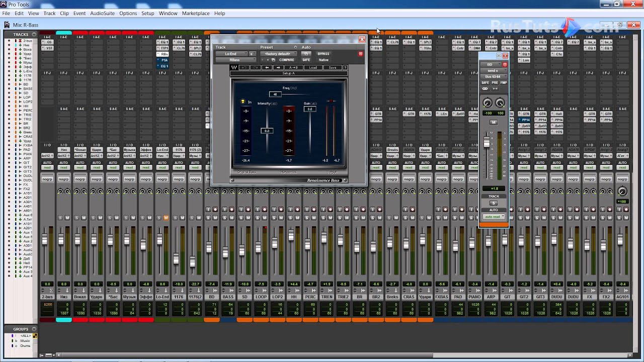Click the inverse pan arrows icon in send window
This screenshot has width=644, height=362.
(x=495, y=88)
